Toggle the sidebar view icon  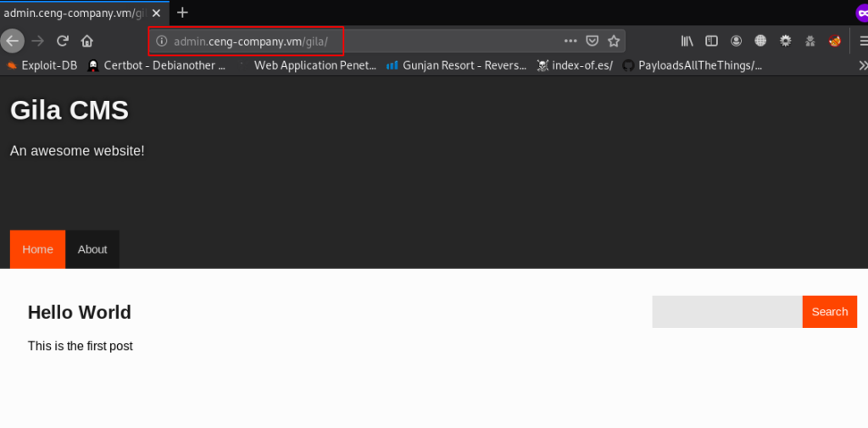[x=711, y=41]
